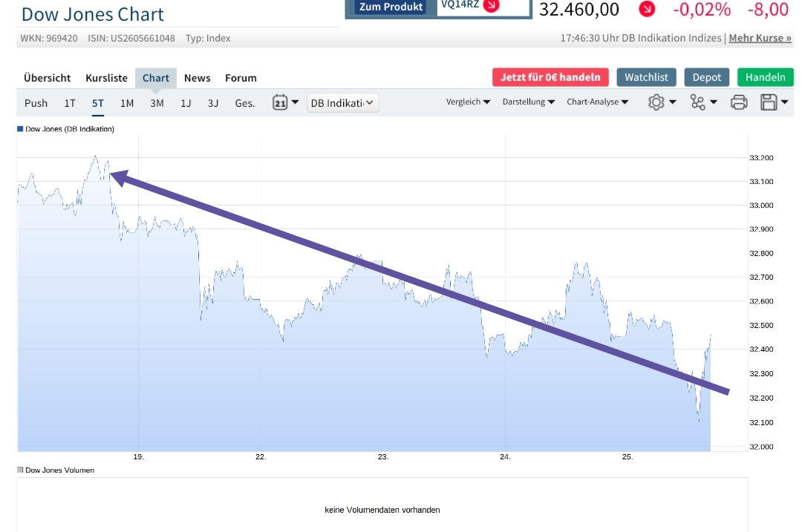The image size is (802, 532).
Task: Click WKN 969420 text
Action: click(x=49, y=39)
